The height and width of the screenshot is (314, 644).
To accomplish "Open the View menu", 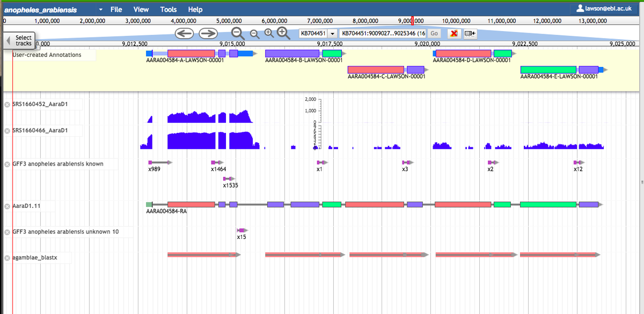I will (x=141, y=9).
